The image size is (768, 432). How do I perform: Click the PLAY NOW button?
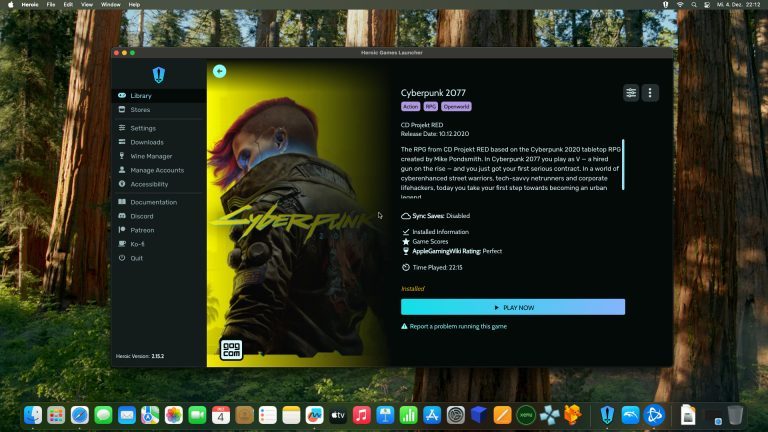[x=513, y=307]
